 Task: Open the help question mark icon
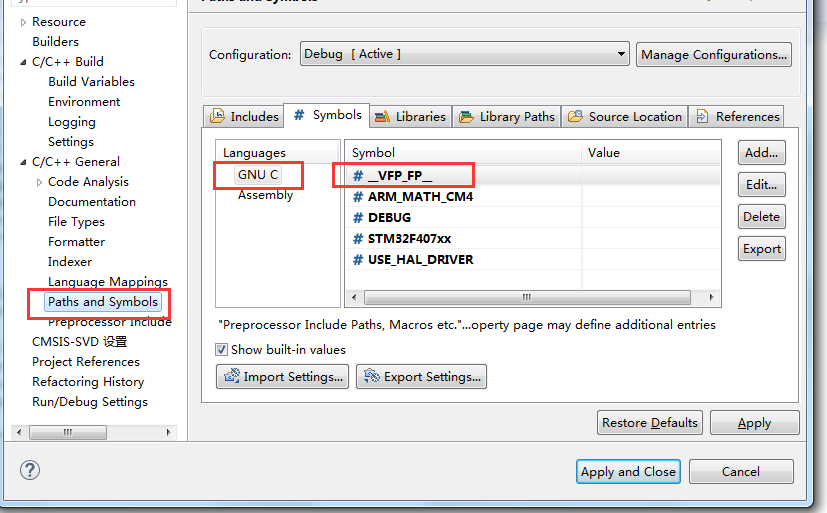coord(30,470)
